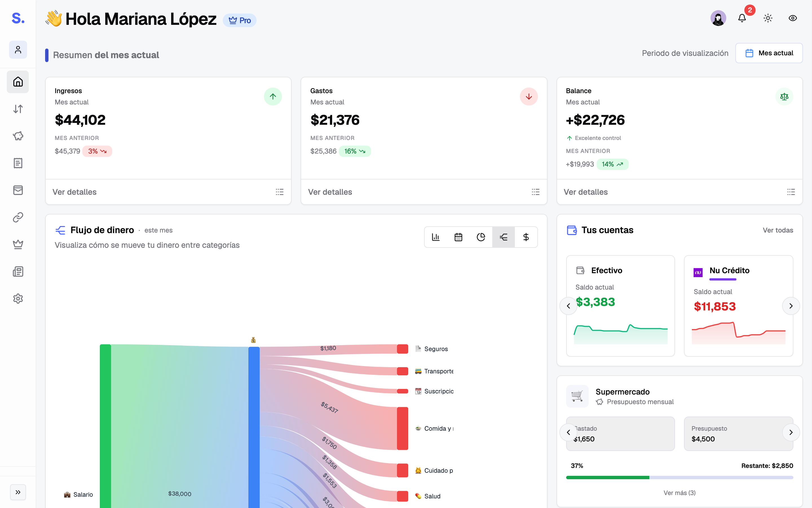Open the link connections sidebar icon
Image resolution: width=812 pixels, height=508 pixels.
click(18, 217)
